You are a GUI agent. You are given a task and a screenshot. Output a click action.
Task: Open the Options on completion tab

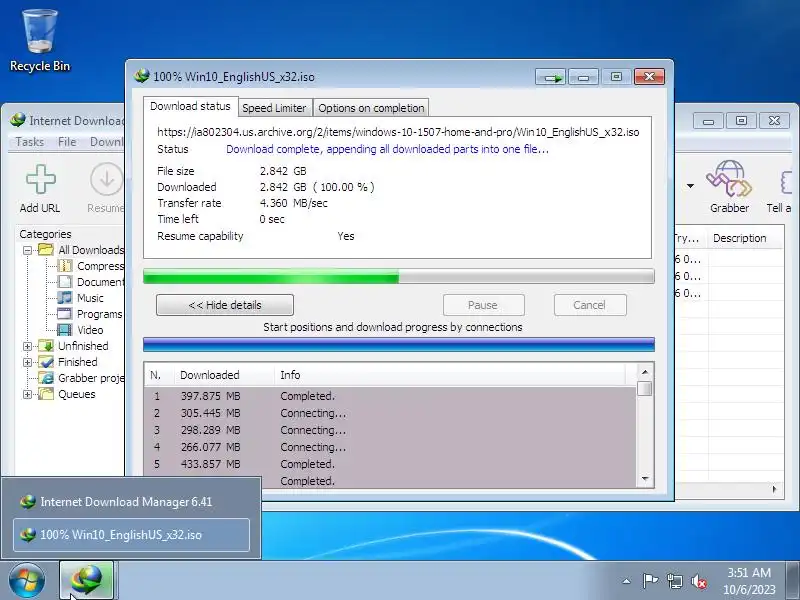371,108
